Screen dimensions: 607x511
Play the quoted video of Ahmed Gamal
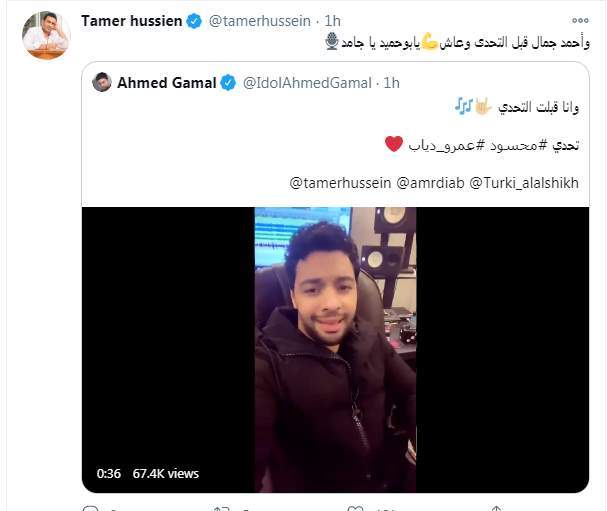335,350
